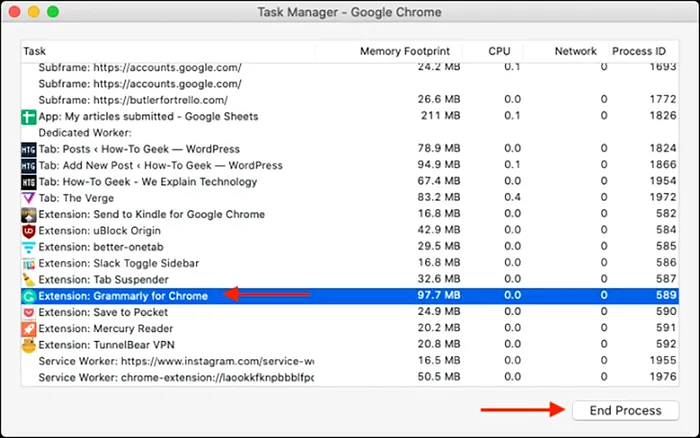Select 'Extension: uBlock Origin' row
The height and width of the screenshot is (438, 700).
[x=350, y=231]
